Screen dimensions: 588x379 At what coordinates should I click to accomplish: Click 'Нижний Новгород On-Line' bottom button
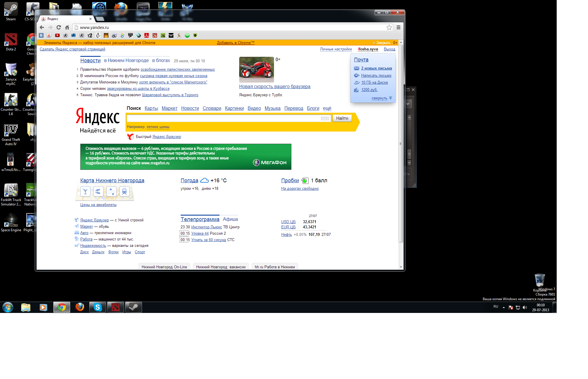pyautogui.click(x=164, y=267)
